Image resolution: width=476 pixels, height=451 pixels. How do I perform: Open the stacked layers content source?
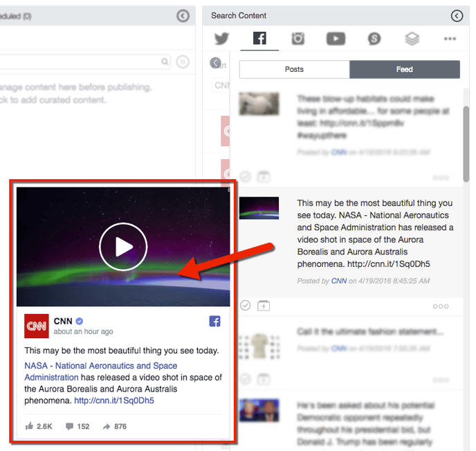(412, 39)
